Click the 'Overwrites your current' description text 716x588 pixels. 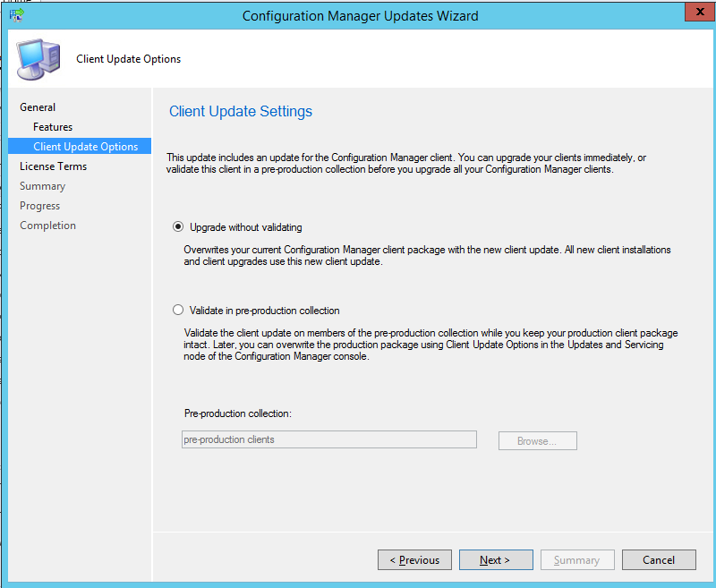[x=427, y=256]
